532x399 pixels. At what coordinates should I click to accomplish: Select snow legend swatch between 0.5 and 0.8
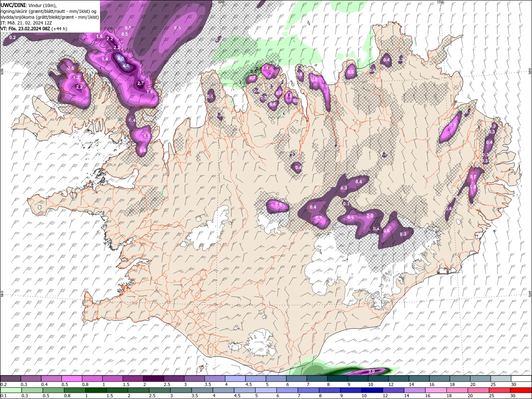pyautogui.click(x=72, y=379)
